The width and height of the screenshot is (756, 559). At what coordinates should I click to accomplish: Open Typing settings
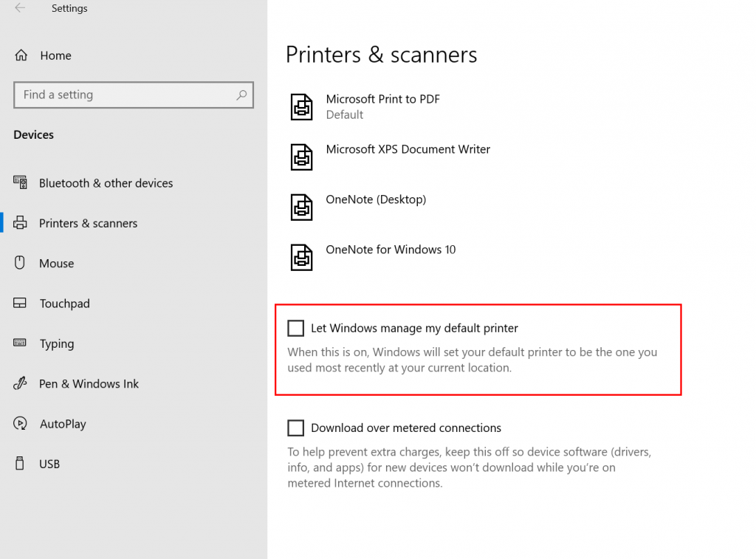pos(56,343)
